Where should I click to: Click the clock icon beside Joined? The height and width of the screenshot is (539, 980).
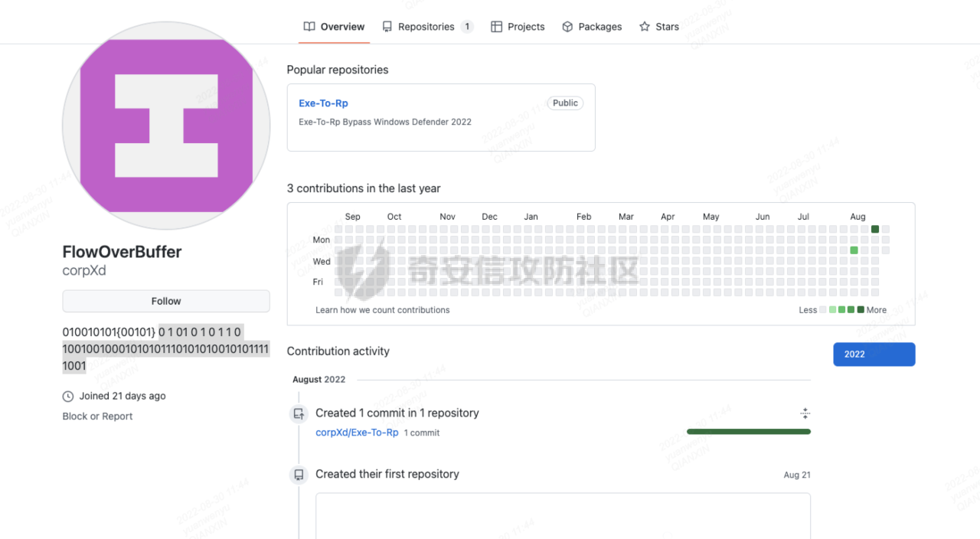[x=68, y=397]
